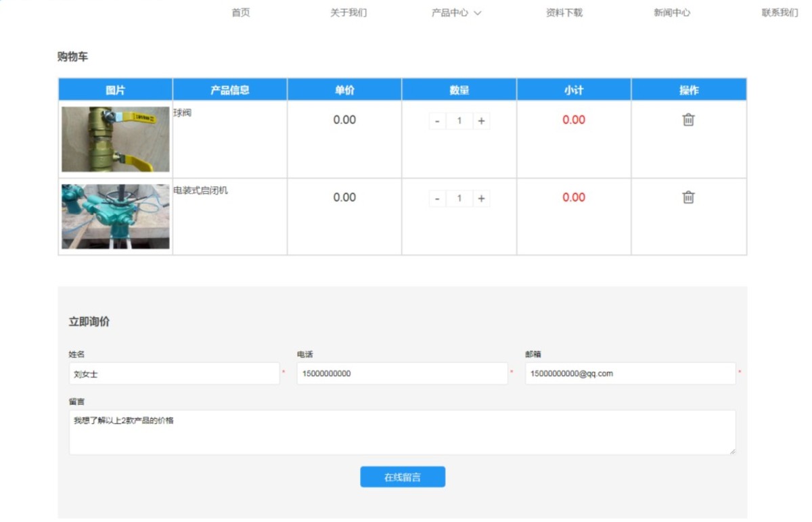Click the 球阀 quantity number field
This screenshot has height=522, width=812.
tap(459, 121)
